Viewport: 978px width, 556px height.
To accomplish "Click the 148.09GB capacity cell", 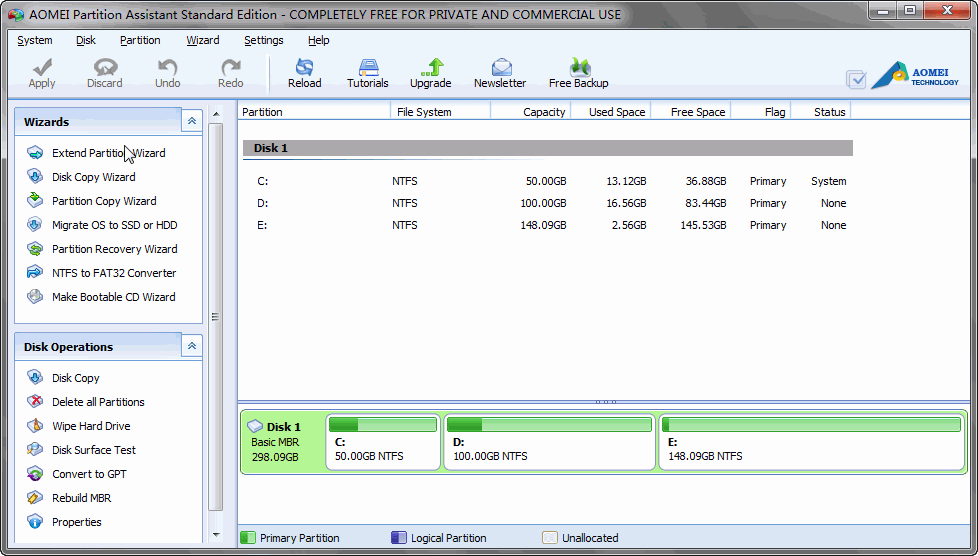I will [x=543, y=225].
